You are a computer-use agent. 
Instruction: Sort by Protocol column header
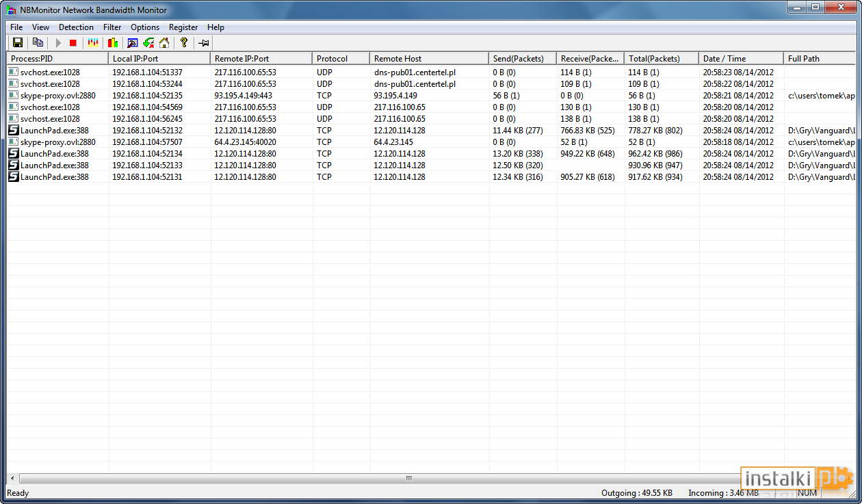pos(341,59)
